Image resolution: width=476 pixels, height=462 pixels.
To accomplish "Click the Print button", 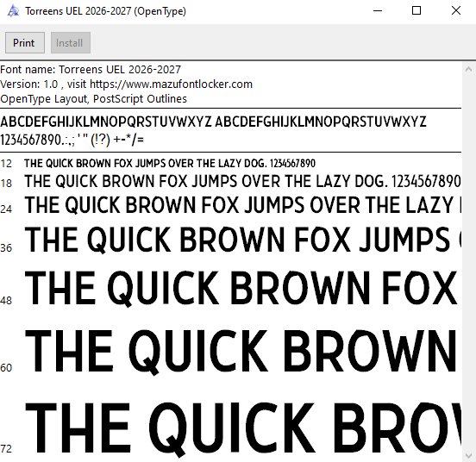I will (25, 43).
